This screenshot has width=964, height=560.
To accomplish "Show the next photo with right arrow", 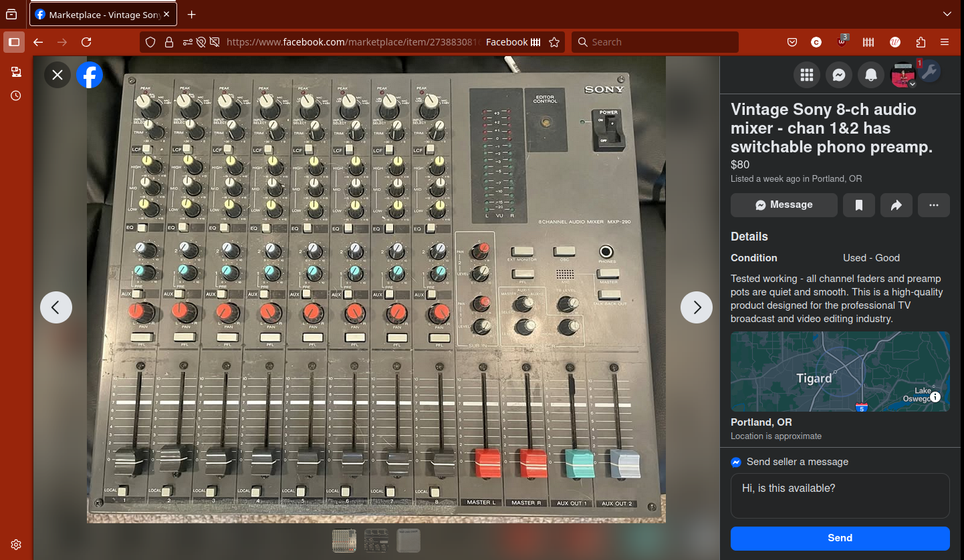I will (x=697, y=307).
